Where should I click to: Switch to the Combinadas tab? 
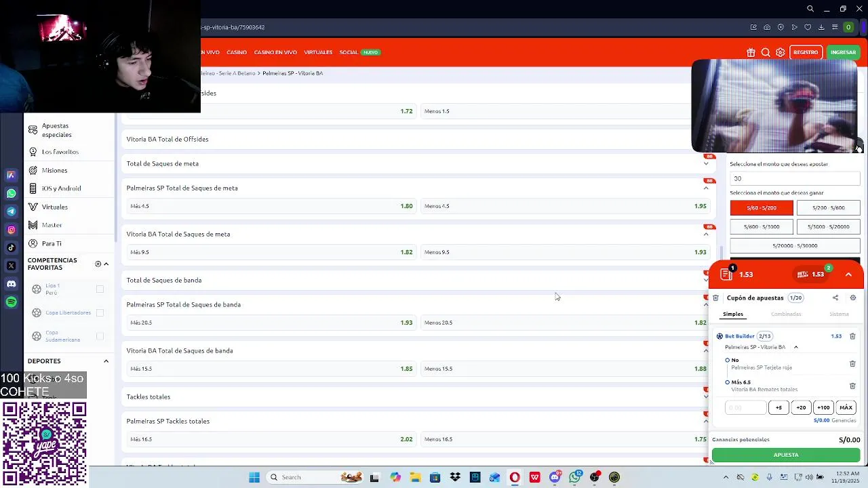pos(786,314)
